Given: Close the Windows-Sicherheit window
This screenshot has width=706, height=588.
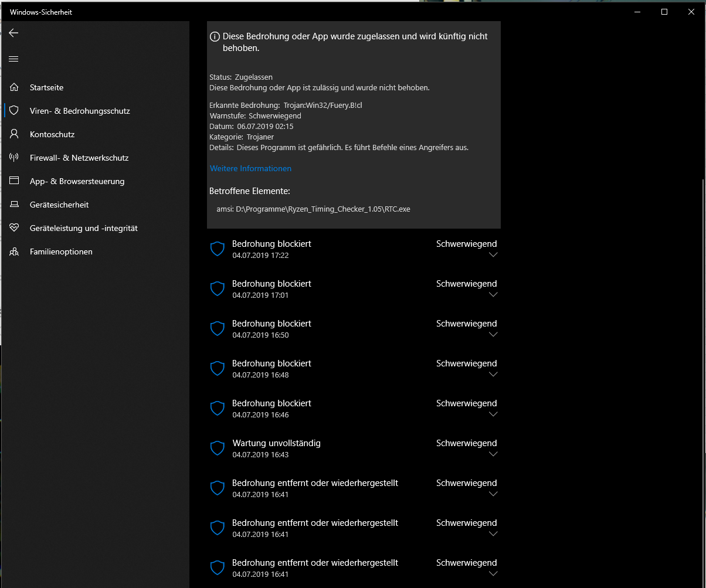Looking at the screenshot, I should pos(692,12).
